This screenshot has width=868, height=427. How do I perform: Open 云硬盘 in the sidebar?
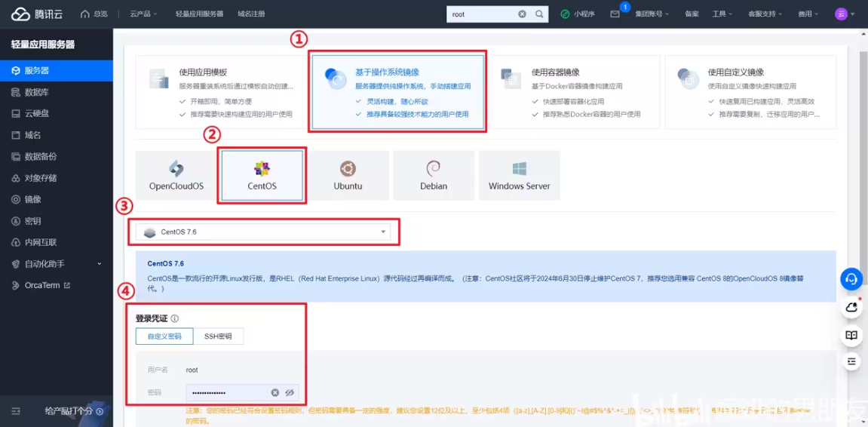tap(57, 113)
